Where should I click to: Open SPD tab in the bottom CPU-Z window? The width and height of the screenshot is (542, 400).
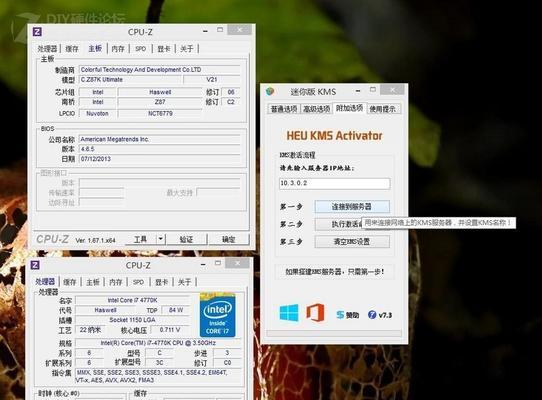tap(138, 282)
